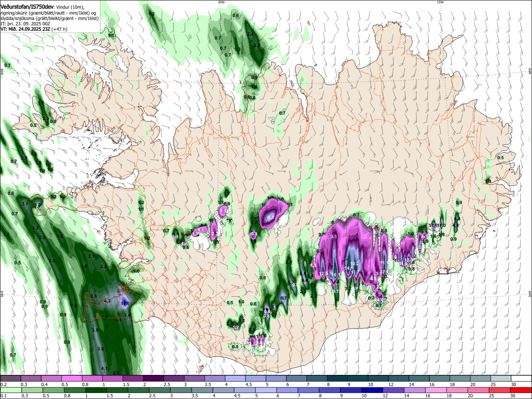The image size is (532, 399).
Task: Click the '15W' longitude label
Action: (440, 2)
